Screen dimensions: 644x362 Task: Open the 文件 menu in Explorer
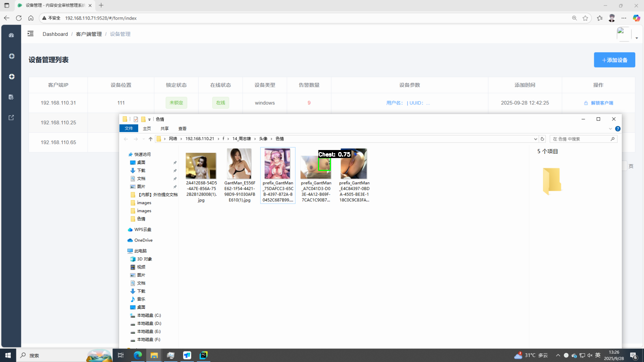pyautogui.click(x=129, y=128)
